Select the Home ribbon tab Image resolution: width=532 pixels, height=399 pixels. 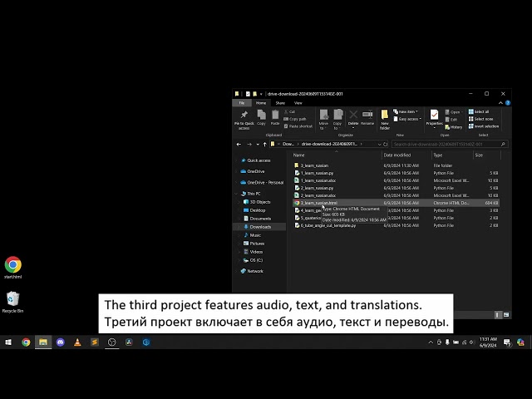pos(261,103)
